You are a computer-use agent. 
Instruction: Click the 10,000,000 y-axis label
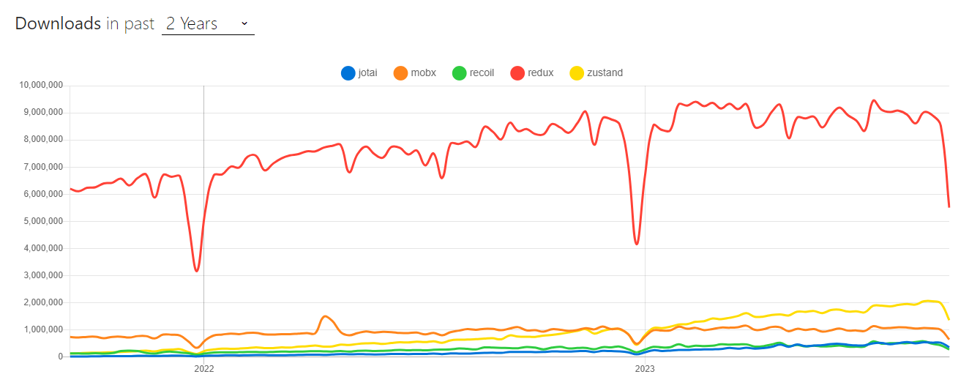coord(42,86)
